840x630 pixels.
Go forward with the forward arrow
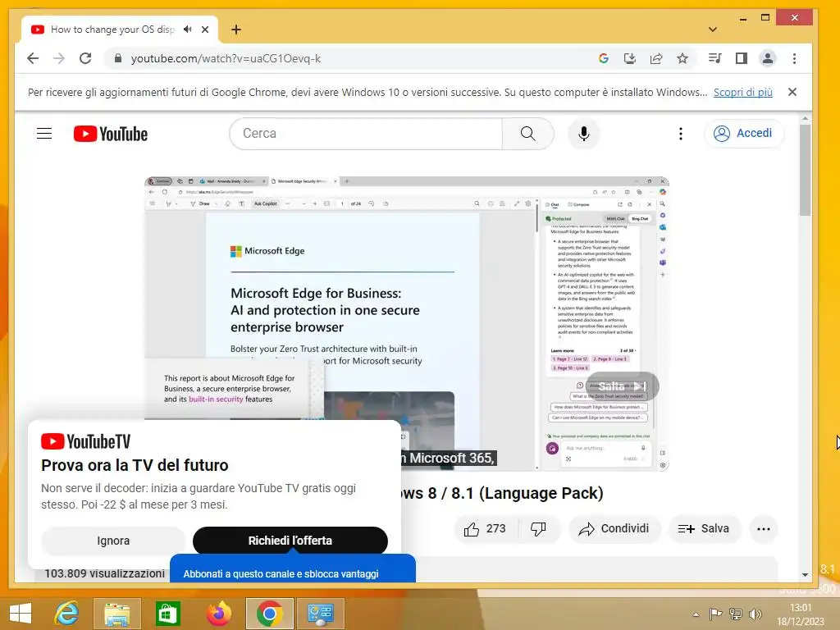tap(59, 58)
